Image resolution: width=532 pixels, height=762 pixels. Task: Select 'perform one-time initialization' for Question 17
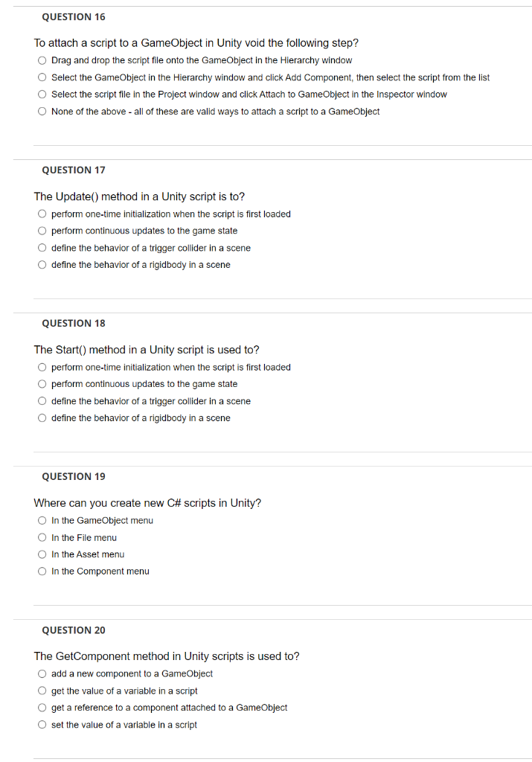click(42, 214)
